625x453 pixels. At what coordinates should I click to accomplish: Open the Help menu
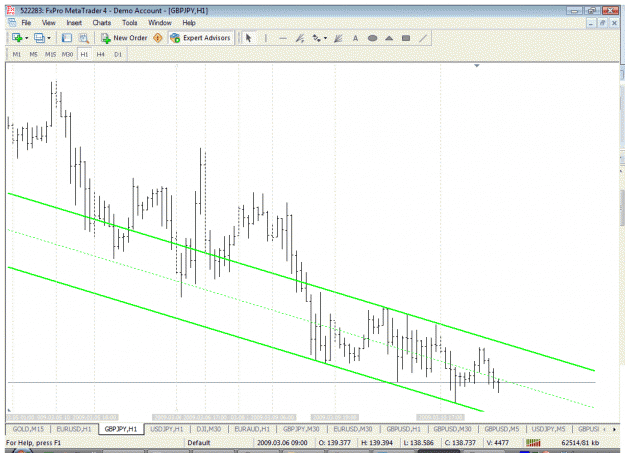click(189, 23)
